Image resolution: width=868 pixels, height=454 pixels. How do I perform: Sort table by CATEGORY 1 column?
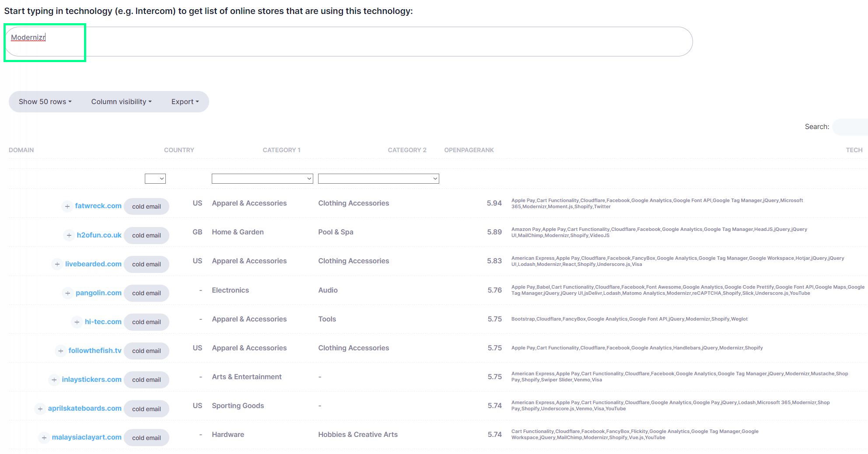click(x=281, y=150)
